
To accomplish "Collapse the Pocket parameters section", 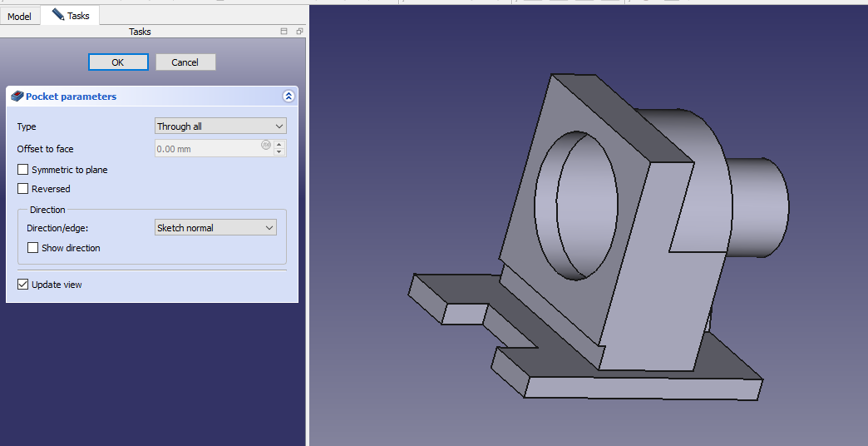I will (x=289, y=97).
